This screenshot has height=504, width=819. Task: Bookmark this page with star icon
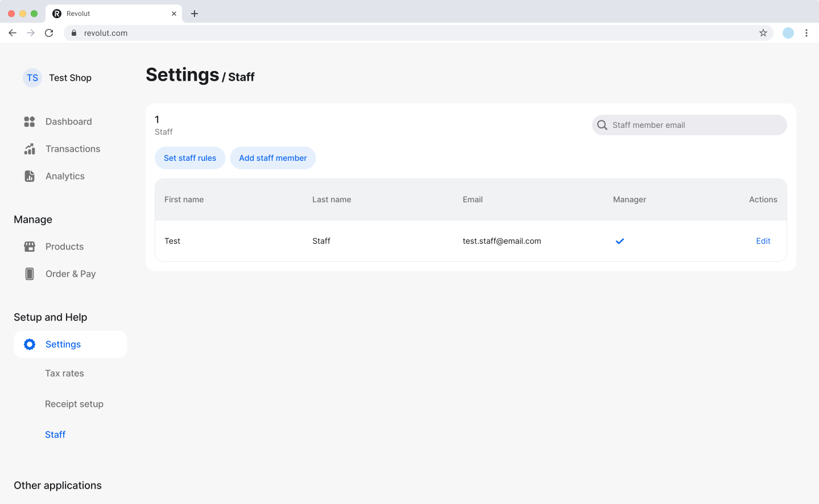763,33
